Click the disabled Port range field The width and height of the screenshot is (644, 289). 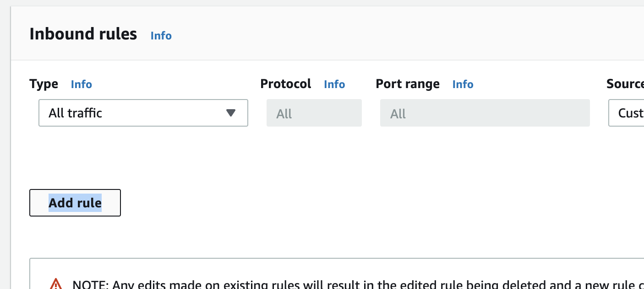(x=485, y=113)
